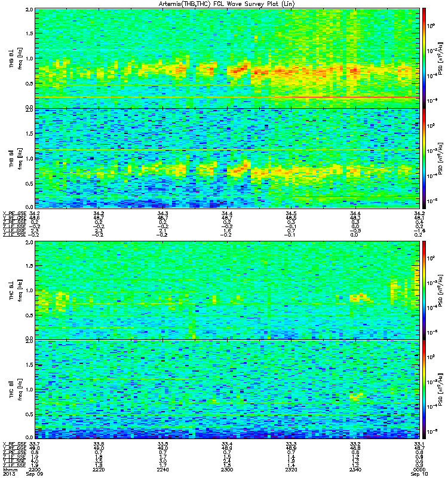Click the 'PSD [nT²/Hz]' label on the THB B⊥ color bar

point(441,59)
